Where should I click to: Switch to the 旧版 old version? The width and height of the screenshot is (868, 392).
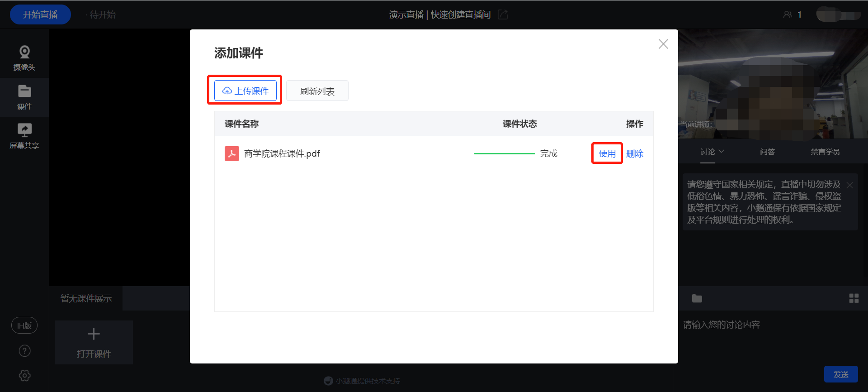click(24, 325)
